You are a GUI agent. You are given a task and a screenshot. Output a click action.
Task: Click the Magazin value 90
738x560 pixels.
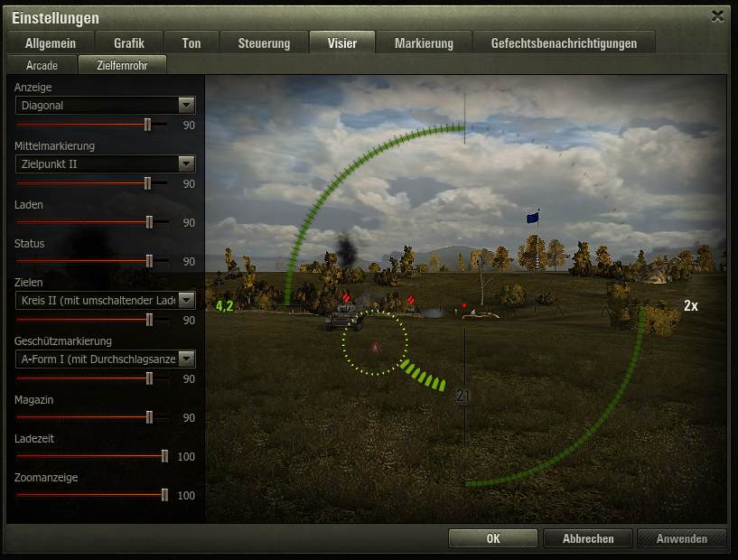(189, 418)
